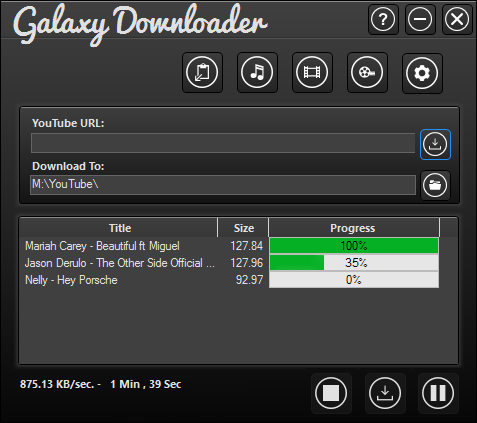Close the Galaxy Downloader window
Image resolution: width=477 pixels, height=423 pixels.
[x=457, y=20]
